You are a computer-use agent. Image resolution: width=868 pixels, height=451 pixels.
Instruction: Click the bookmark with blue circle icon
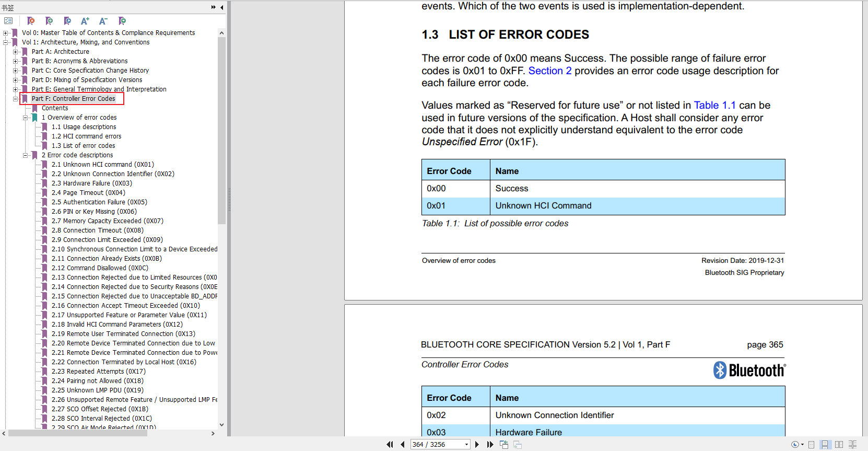tap(67, 21)
